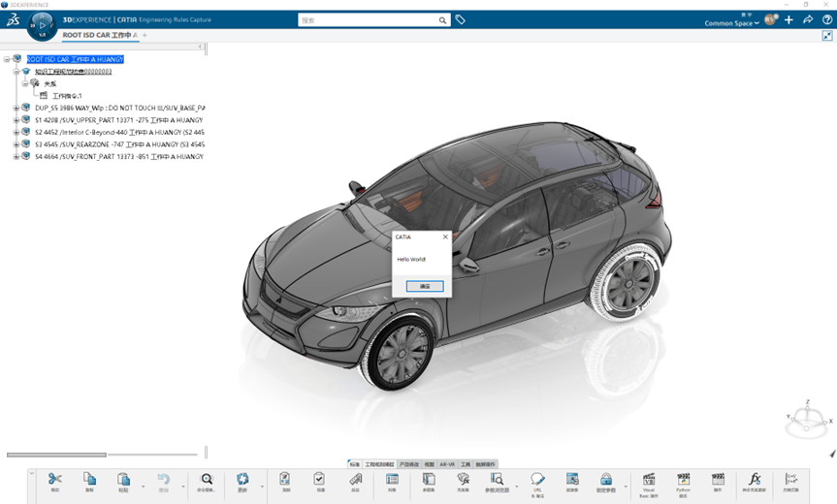Expand the S3 4545 SUV_REARZONE node
The height and width of the screenshot is (504, 837).
point(16,144)
